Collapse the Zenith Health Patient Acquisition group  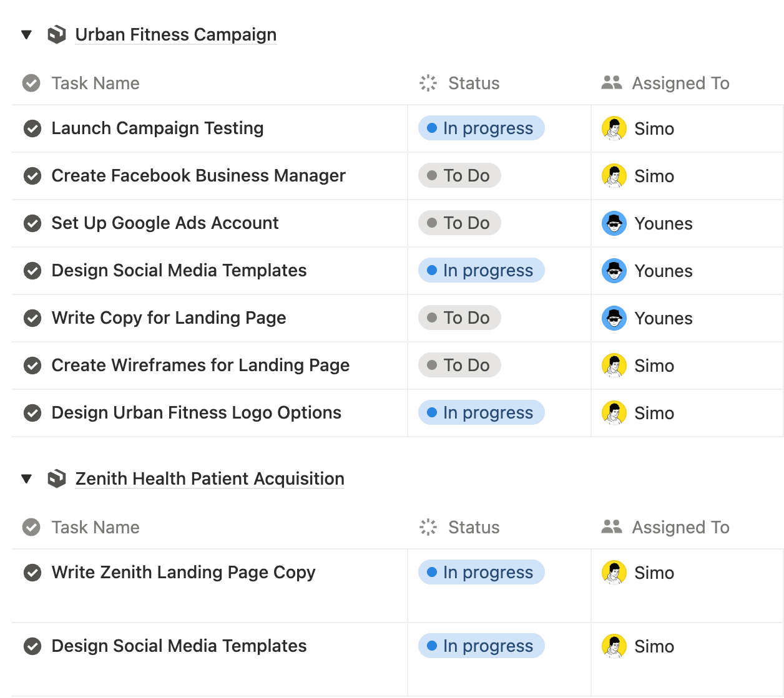click(x=26, y=478)
